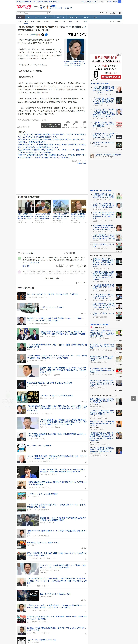Select みんなの意見 navigation tab
Image resolution: width=138 pixels, height=644 pixels.
(73, 17)
